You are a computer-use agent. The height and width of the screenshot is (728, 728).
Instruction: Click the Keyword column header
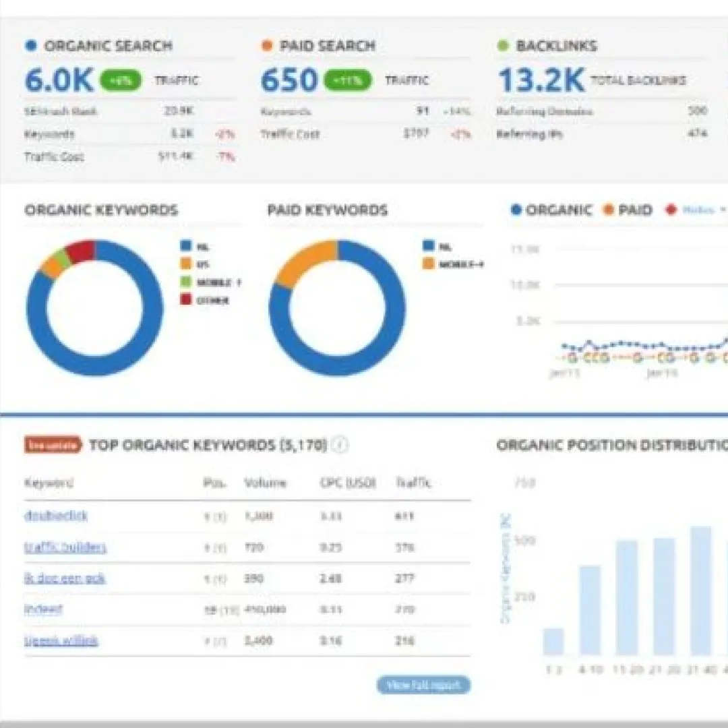pos(49,483)
